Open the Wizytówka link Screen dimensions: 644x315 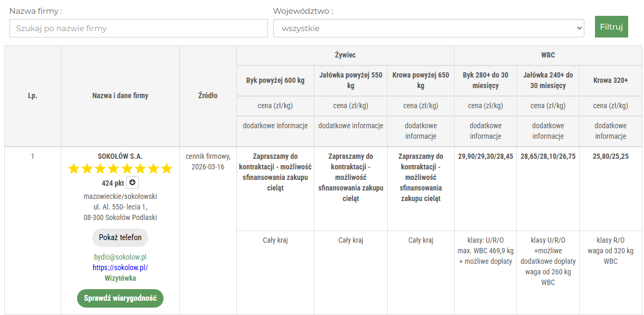coord(120,278)
